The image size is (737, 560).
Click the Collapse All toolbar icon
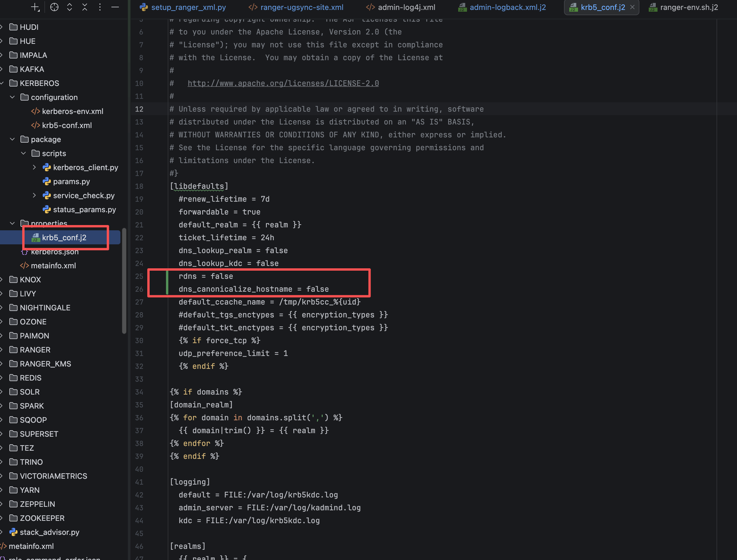pyautogui.click(x=85, y=7)
